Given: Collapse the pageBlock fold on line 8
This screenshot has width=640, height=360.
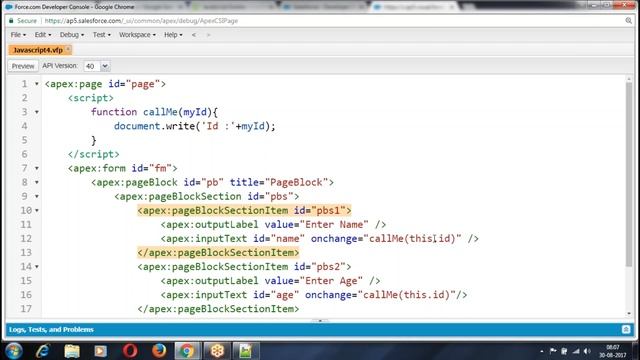Looking at the screenshot, I should click(37, 182).
